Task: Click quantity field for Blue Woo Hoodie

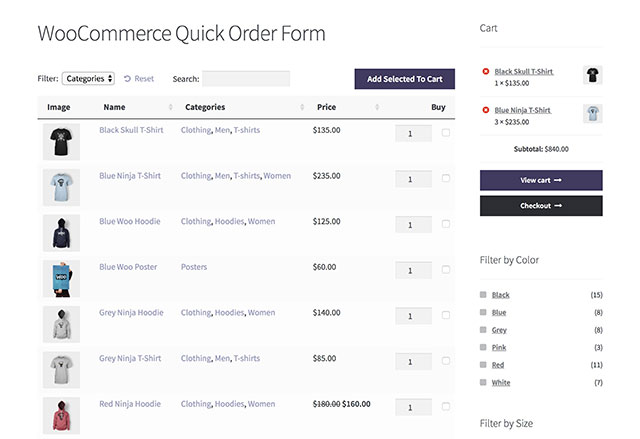Action: (413, 225)
